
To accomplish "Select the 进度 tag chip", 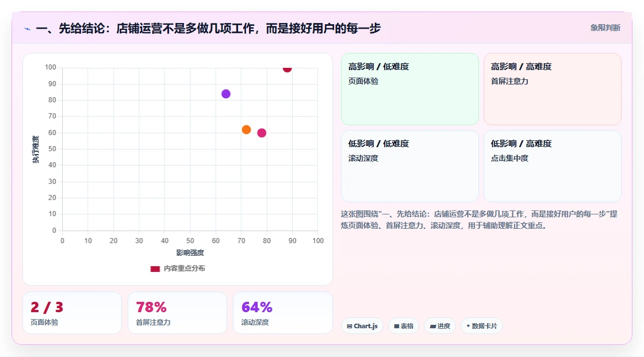I will pyautogui.click(x=440, y=326).
